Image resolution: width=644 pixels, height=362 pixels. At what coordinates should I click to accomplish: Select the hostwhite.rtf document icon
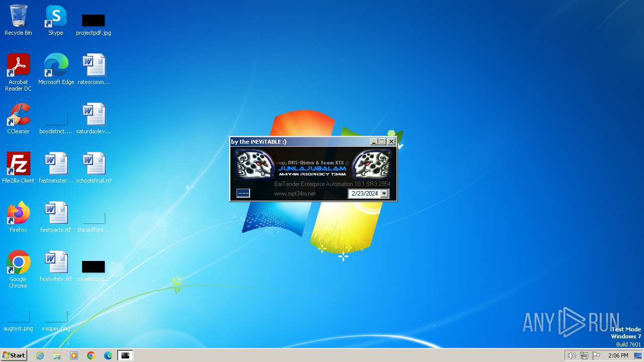pos(56,266)
